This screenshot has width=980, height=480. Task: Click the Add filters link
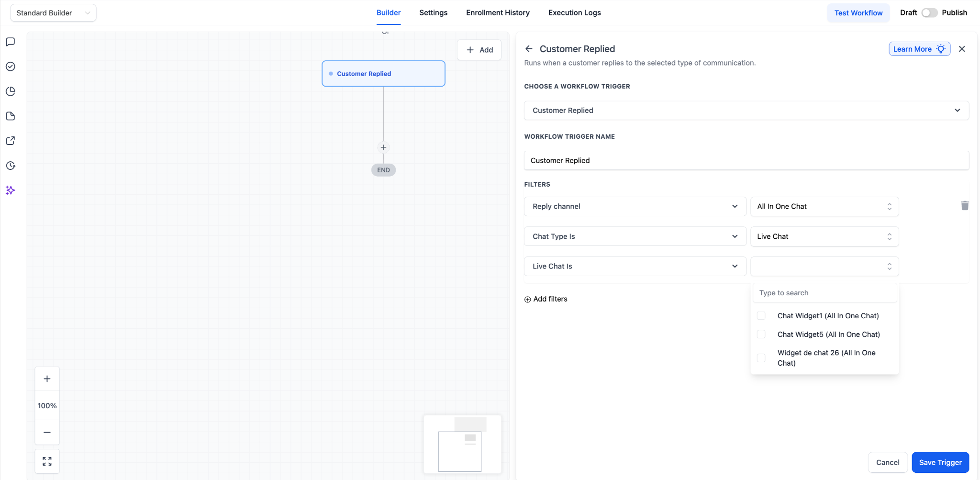(x=546, y=299)
